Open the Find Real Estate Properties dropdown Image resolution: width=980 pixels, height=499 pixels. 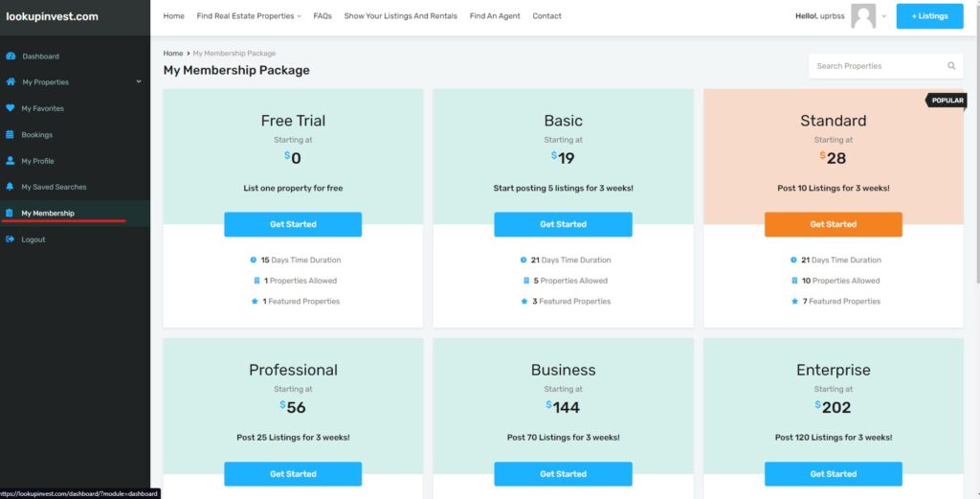click(249, 16)
